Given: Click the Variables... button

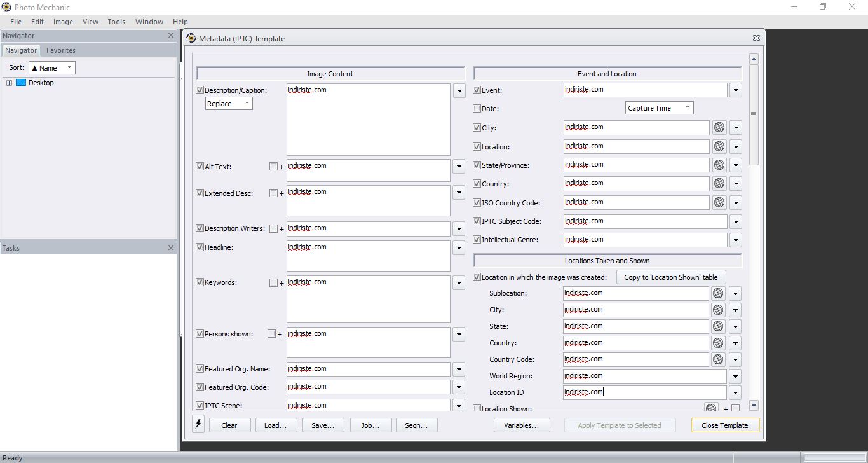Looking at the screenshot, I should tap(522, 425).
